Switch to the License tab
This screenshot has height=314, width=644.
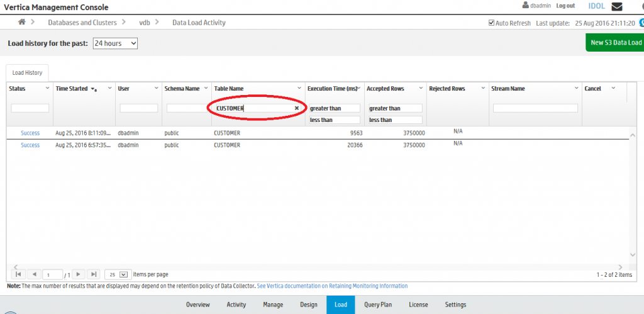418,305
